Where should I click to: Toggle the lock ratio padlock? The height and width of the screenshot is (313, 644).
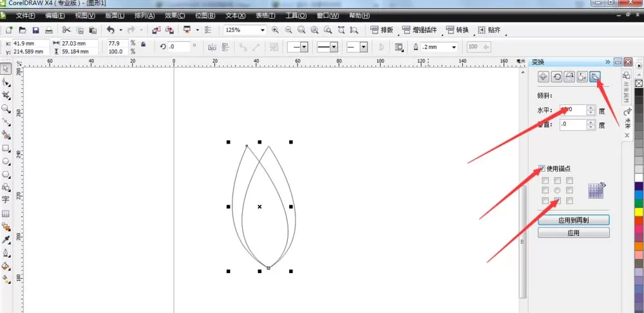click(x=143, y=44)
